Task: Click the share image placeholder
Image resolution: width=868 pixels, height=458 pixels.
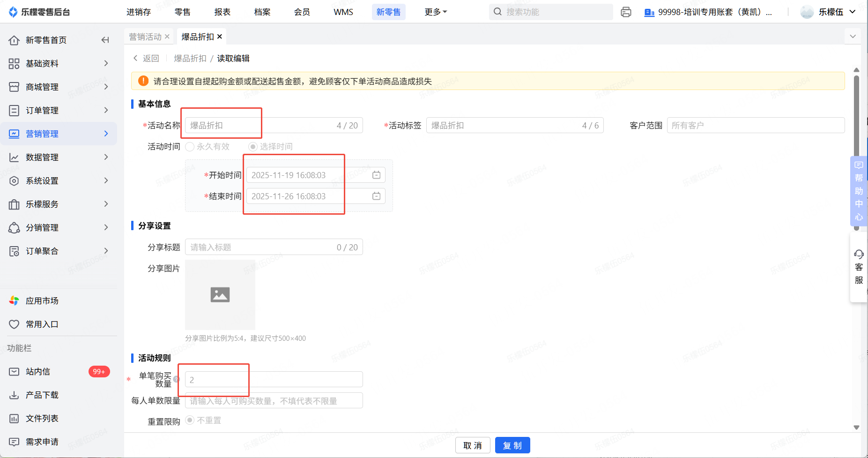Action: pyautogui.click(x=220, y=295)
